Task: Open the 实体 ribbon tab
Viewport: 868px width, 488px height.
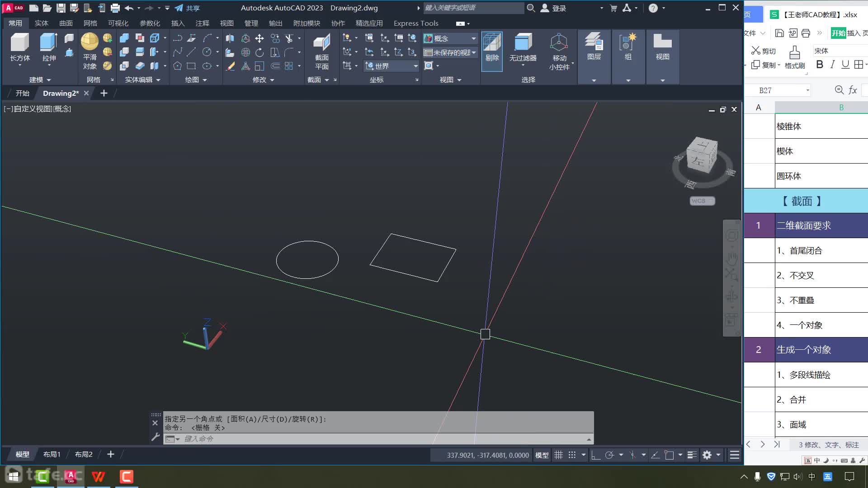Action: (41, 23)
